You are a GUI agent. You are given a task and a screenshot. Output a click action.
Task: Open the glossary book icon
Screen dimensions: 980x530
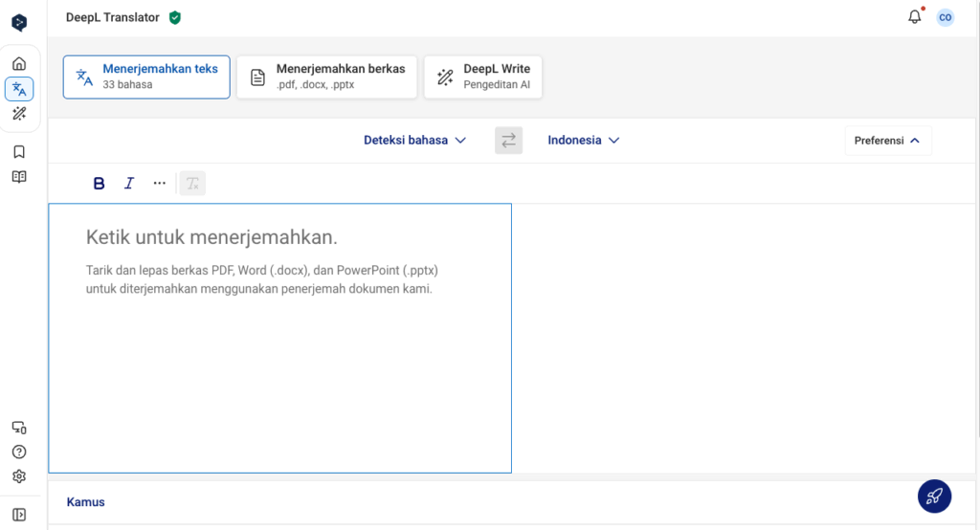point(19,176)
